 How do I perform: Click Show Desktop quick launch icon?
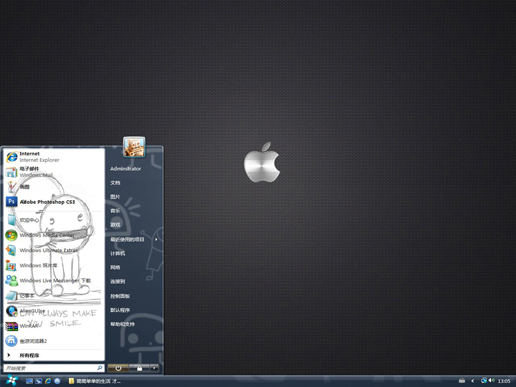tap(29, 381)
